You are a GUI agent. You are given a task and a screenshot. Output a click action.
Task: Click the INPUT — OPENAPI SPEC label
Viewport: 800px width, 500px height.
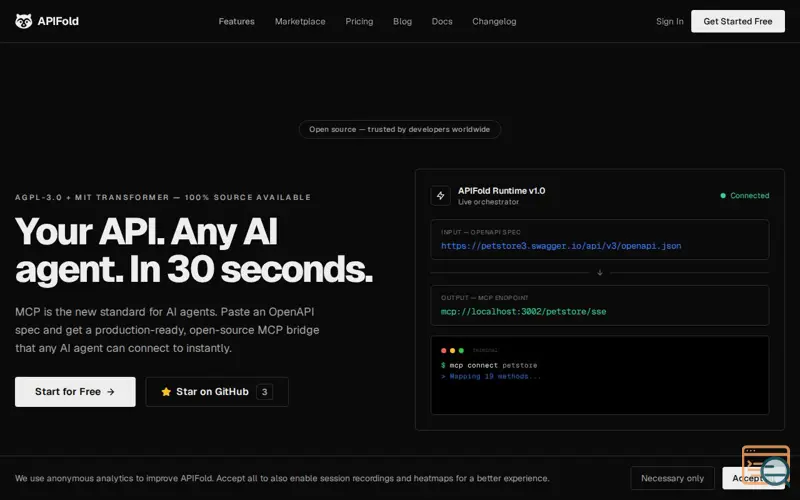tap(481, 232)
